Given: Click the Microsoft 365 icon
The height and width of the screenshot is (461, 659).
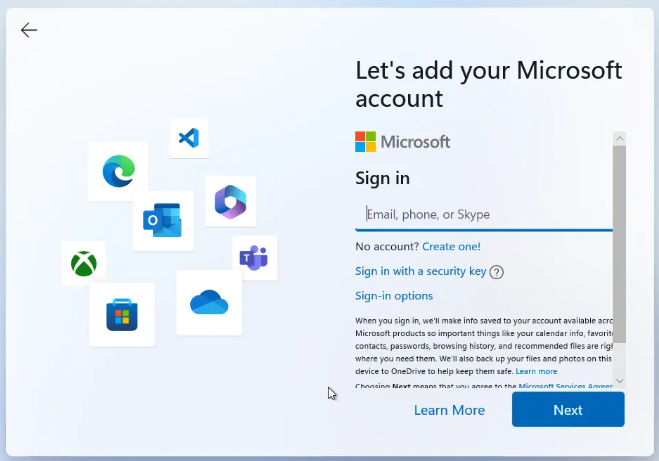Looking at the screenshot, I should [230, 202].
